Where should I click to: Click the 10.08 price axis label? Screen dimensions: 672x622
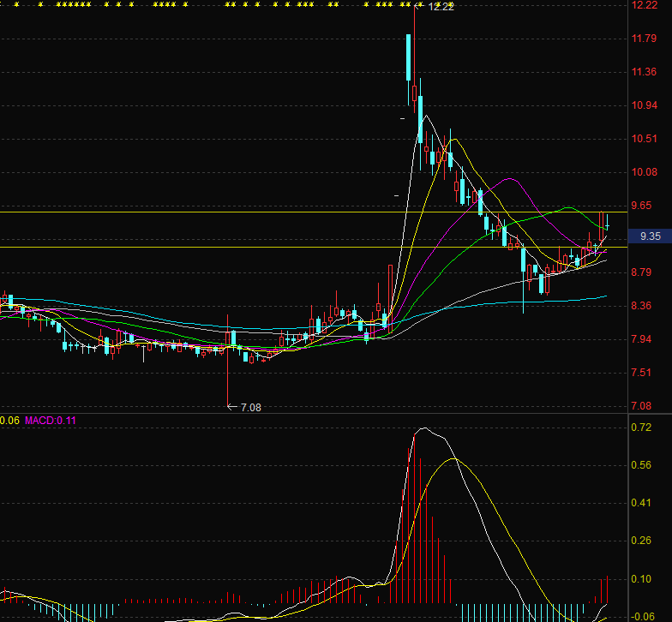[x=645, y=172]
